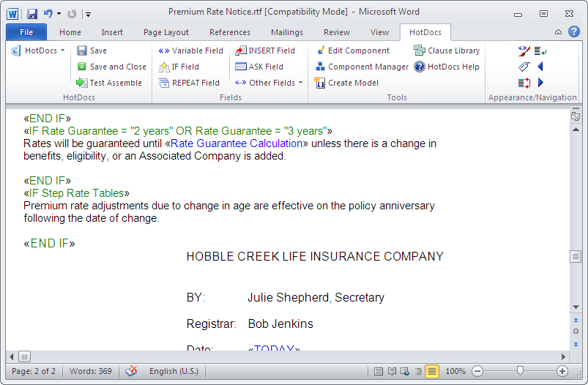Switch to the Review tab
Image resolution: width=588 pixels, height=385 pixels.
[x=337, y=32]
